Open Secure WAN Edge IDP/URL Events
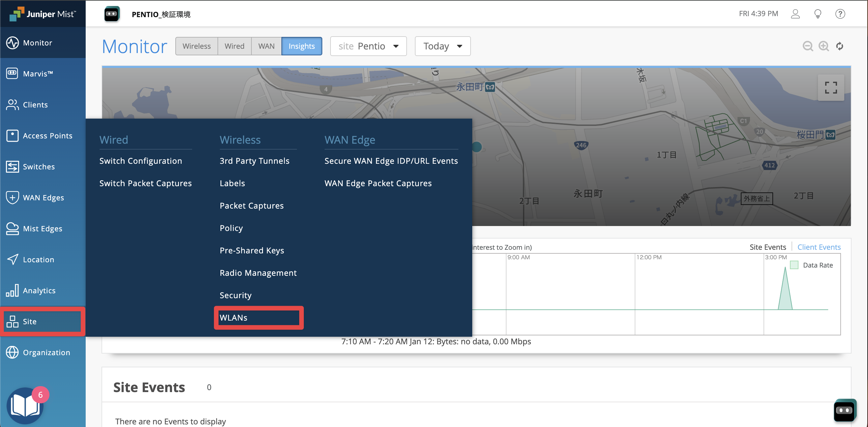Viewport: 868px width, 427px height. [x=391, y=161]
